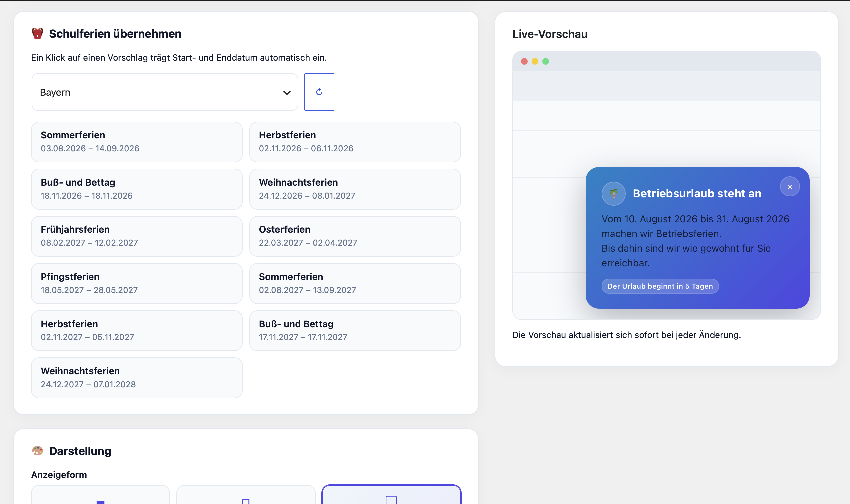
Task: Click the reload holidays refresh icon
Action: click(x=319, y=92)
